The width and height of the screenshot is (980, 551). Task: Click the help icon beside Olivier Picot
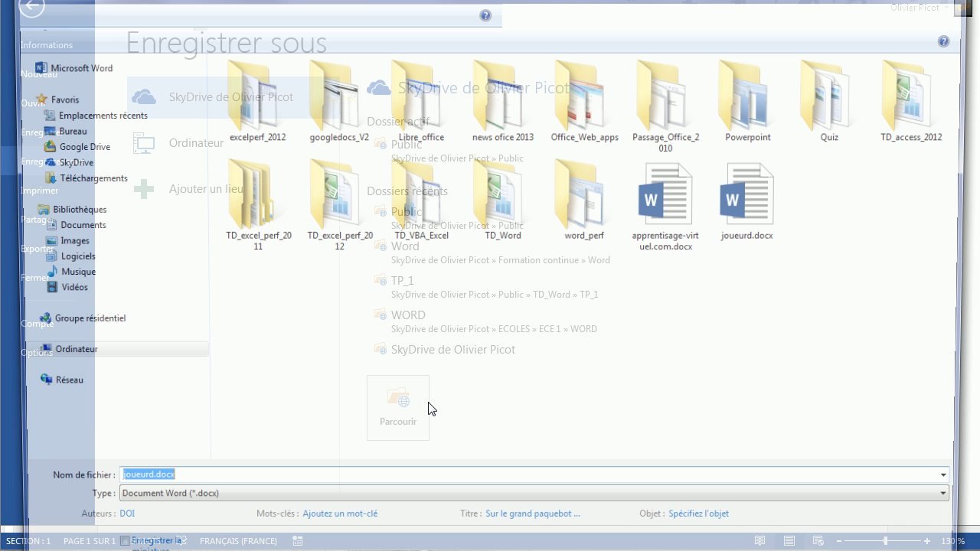point(943,41)
